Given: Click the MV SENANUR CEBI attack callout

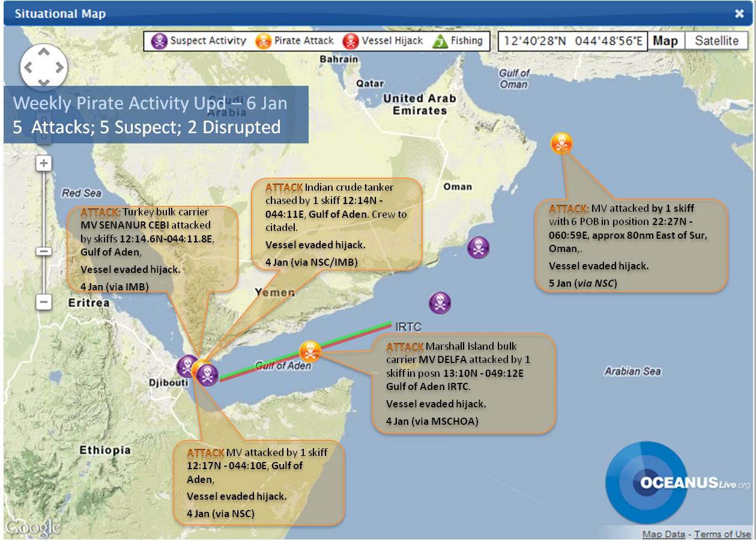Looking at the screenshot, I should tap(152, 250).
